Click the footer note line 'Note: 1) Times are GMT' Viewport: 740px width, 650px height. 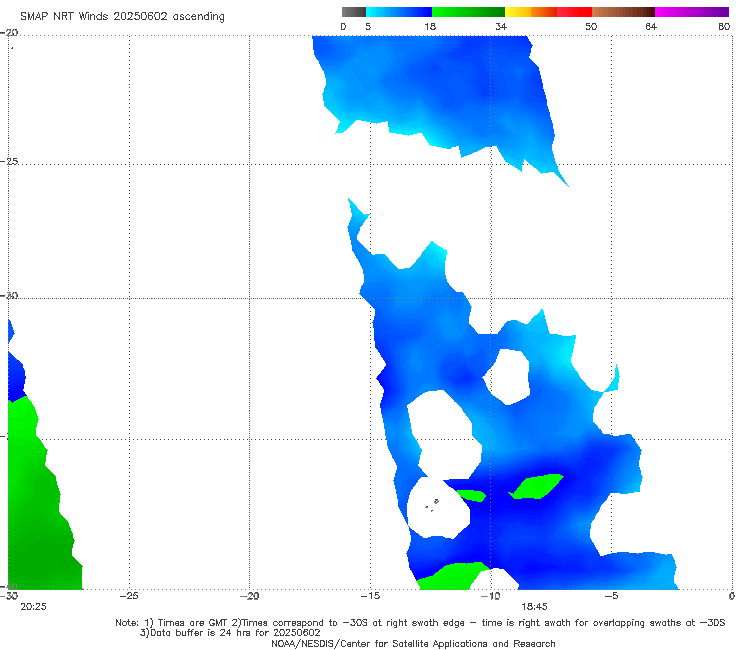420,623
